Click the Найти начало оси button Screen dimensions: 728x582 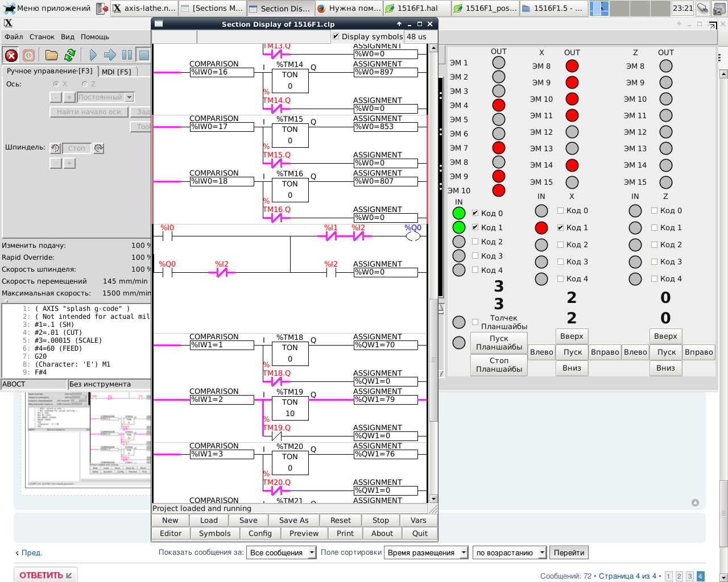pyautogui.click(x=89, y=112)
